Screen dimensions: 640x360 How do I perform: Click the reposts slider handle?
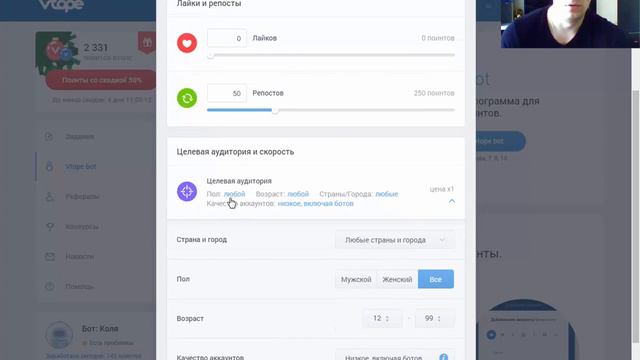[x=276, y=110]
